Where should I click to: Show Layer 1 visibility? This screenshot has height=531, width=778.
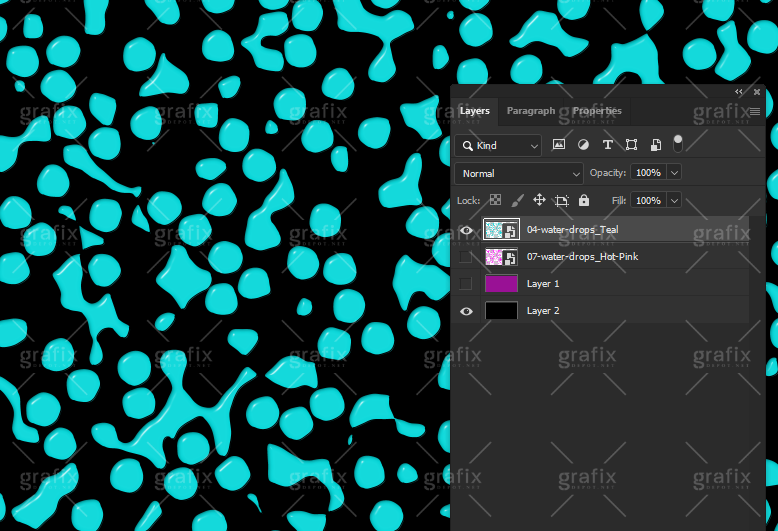466,284
